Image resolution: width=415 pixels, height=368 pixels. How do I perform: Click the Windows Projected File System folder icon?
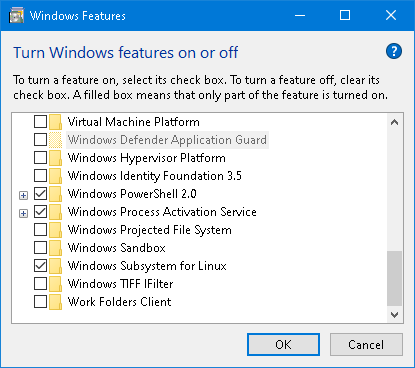click(55, 230)
